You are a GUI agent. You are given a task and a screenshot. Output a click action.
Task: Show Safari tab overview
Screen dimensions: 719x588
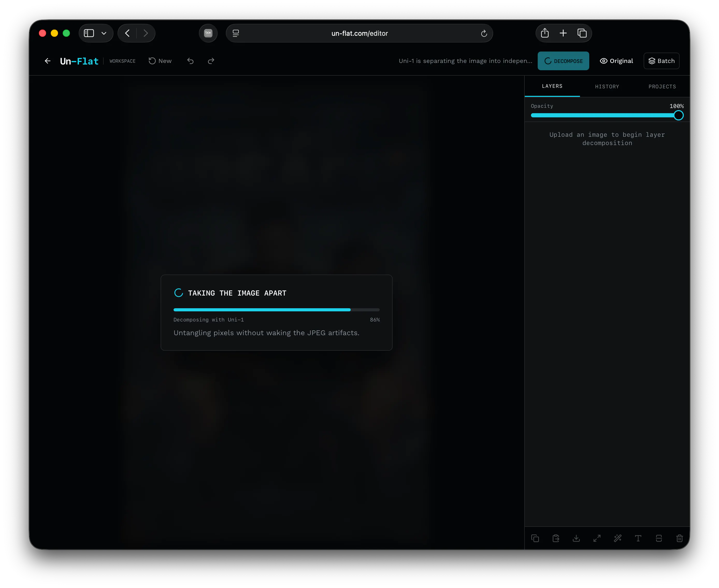582,33
